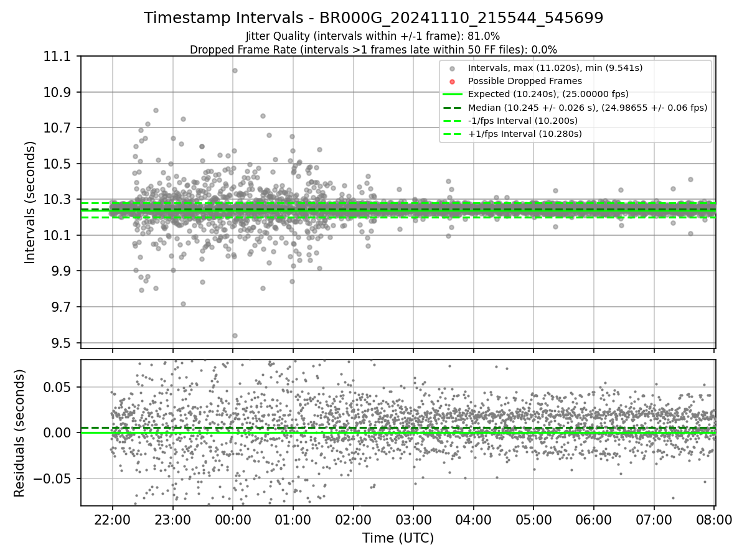Click the 'Jitter Quality' 81.0% subtitle line
Image resolution: width=747 pixels, height=560 pixels.
[x=373, y=36]
